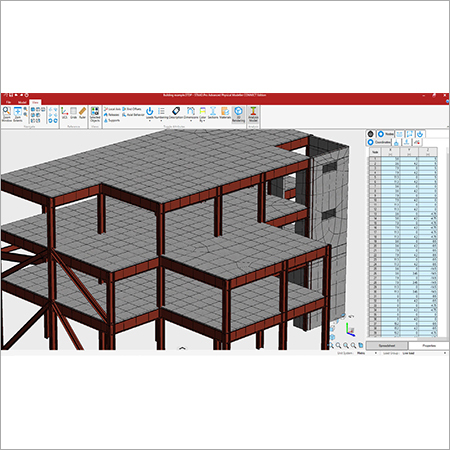The height and width of the screenshot is (450, 450).
Task: Toggle Local Axis display
Action: (112, 109)
